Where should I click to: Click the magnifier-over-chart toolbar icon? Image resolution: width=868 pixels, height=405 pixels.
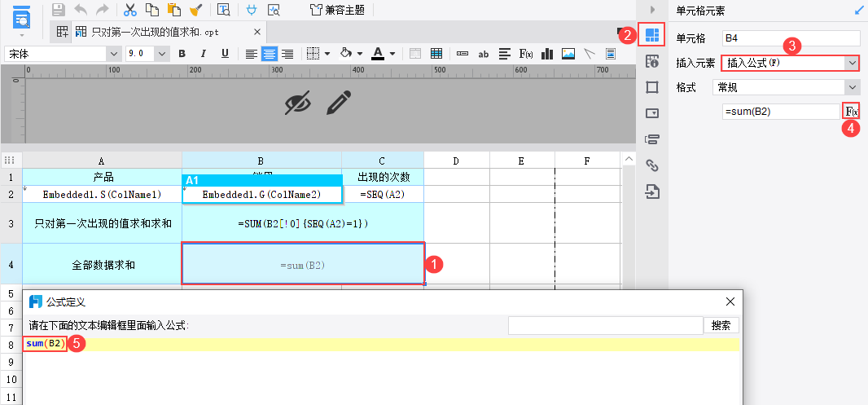(x=274, y=10)
